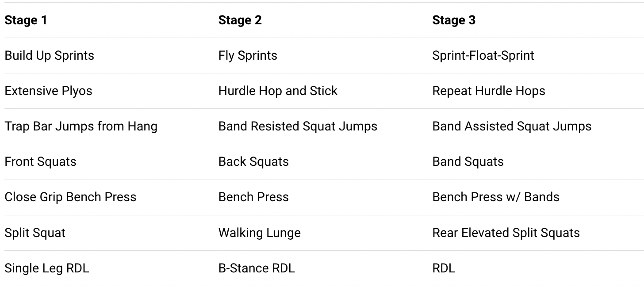Select Band Assisted Squat Jumps

(512, 126)
